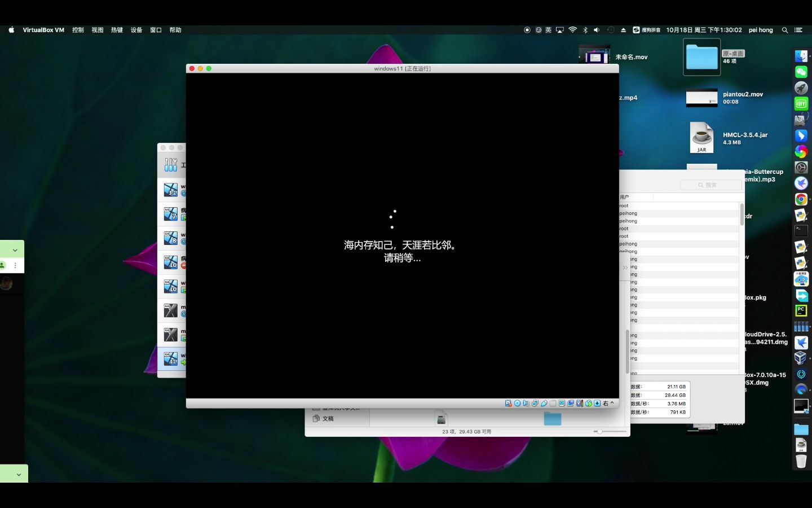Click the display icon in VirtualBox status bar

[562, 403]
